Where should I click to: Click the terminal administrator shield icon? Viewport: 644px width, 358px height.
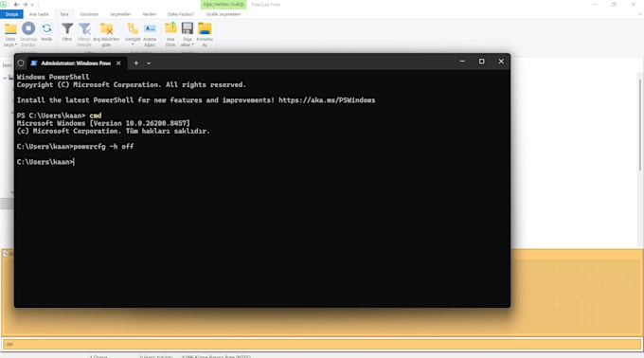coord(21,63)
